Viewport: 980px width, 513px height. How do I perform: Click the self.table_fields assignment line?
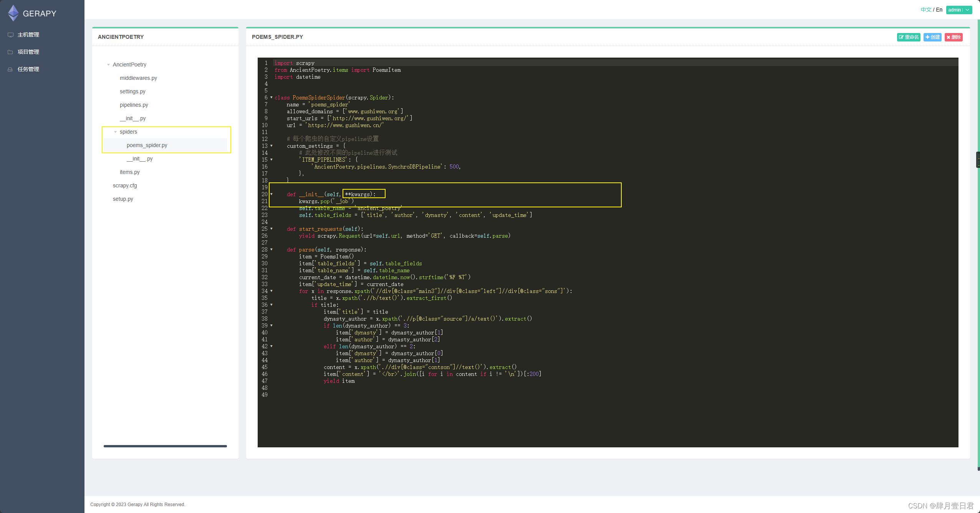[x=416, y=215]
